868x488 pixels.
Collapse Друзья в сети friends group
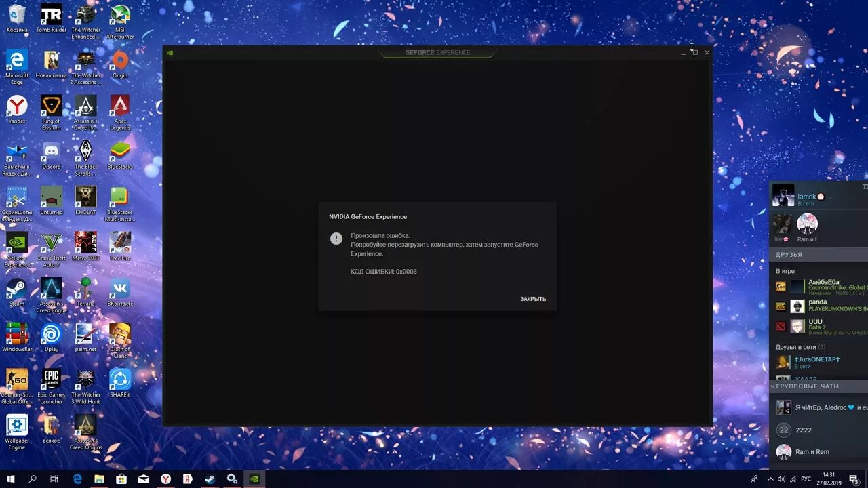[x=800, y=347]
